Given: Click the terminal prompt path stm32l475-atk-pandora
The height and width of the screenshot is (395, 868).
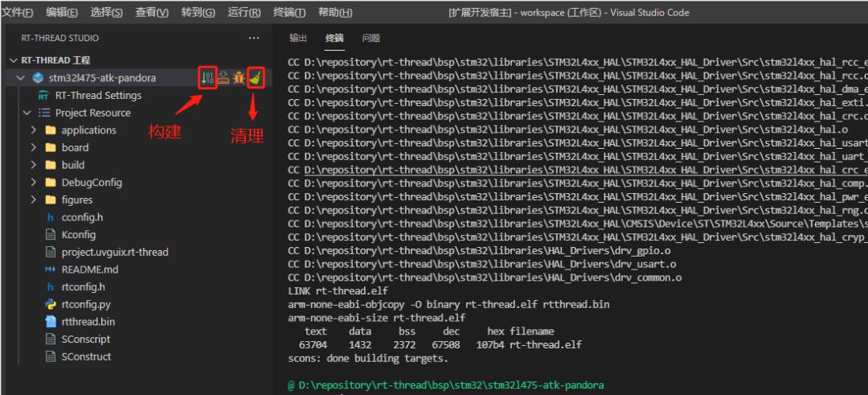Looking at the screenshot, I should [450, 385].
